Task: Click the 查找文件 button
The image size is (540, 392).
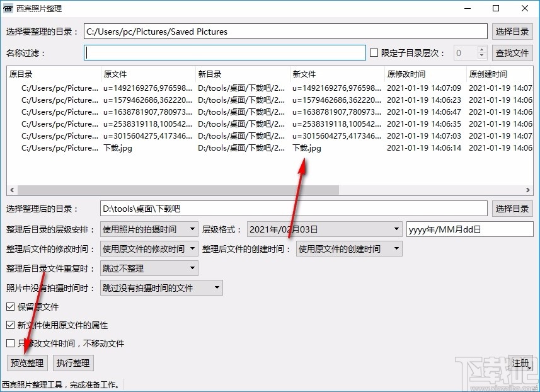Action: point(512,53)
